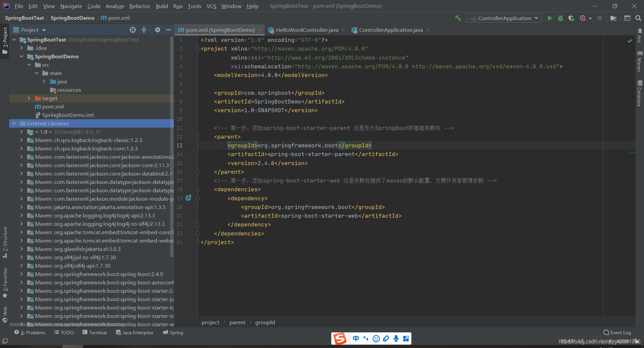Toggle tool window bars icon bottom-left
This screenshot has height=348, width=644.
tap(5, 341)
